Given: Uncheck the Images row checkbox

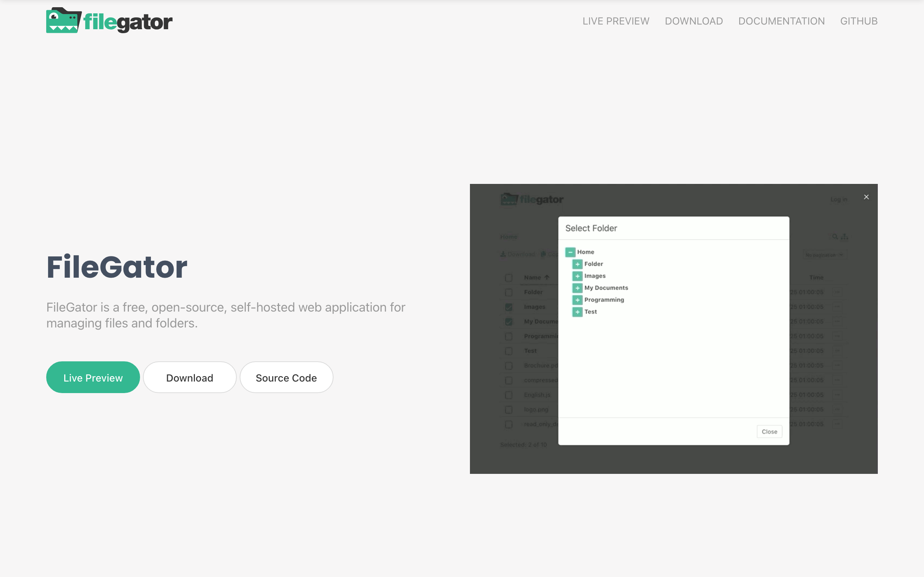Looking at the screenshot, I should [509, 307].
